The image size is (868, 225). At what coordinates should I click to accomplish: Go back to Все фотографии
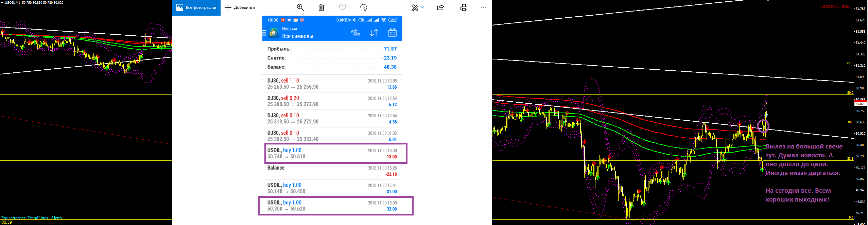196,7
